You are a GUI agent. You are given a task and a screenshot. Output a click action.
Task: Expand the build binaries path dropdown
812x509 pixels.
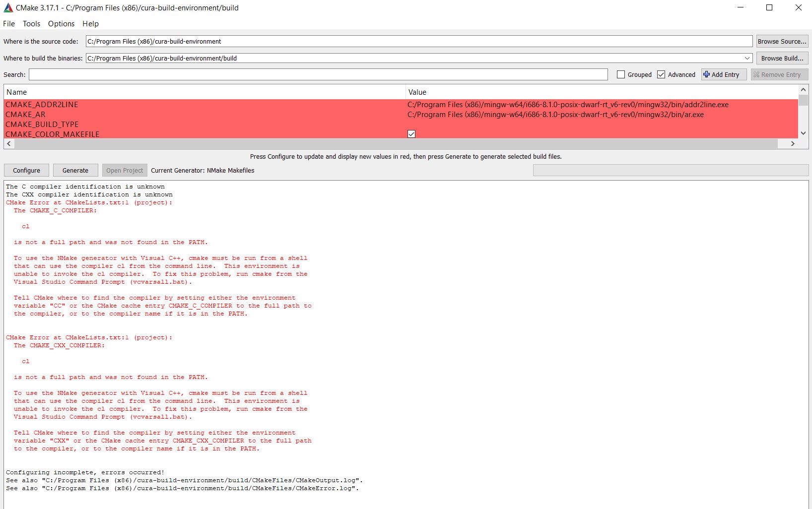click(747, 58)
